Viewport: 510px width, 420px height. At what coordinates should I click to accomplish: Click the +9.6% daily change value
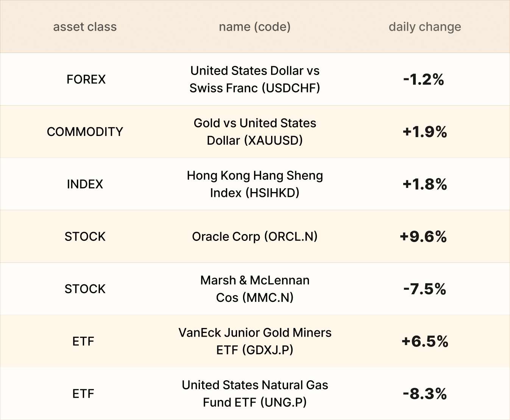tap(423, 237)
